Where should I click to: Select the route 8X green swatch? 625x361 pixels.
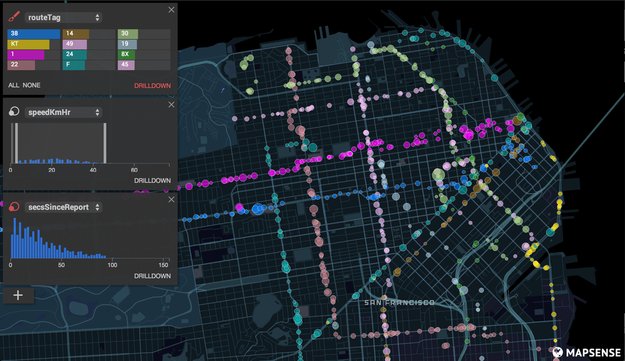pyautogui.click(x=126, y=54)
